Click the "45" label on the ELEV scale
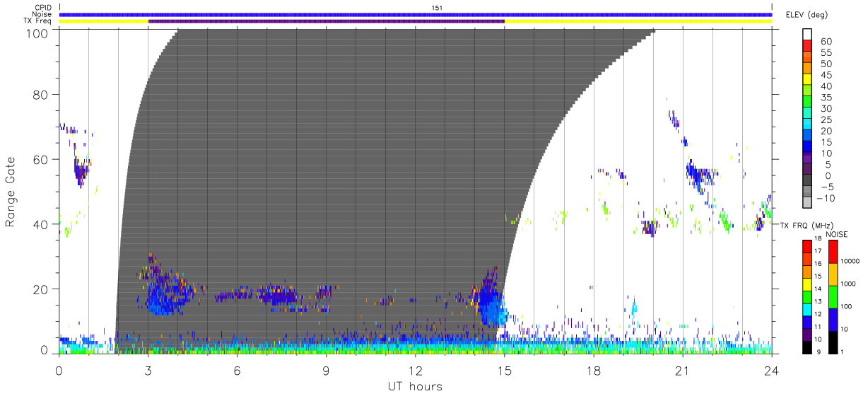The height and width of the screenshot is (401, 868). 826,75
